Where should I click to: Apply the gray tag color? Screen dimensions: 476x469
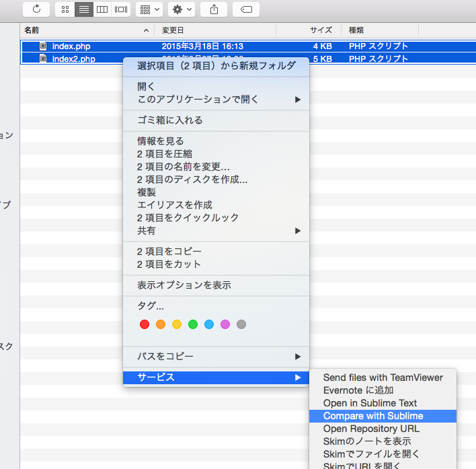tap(241, 324)
